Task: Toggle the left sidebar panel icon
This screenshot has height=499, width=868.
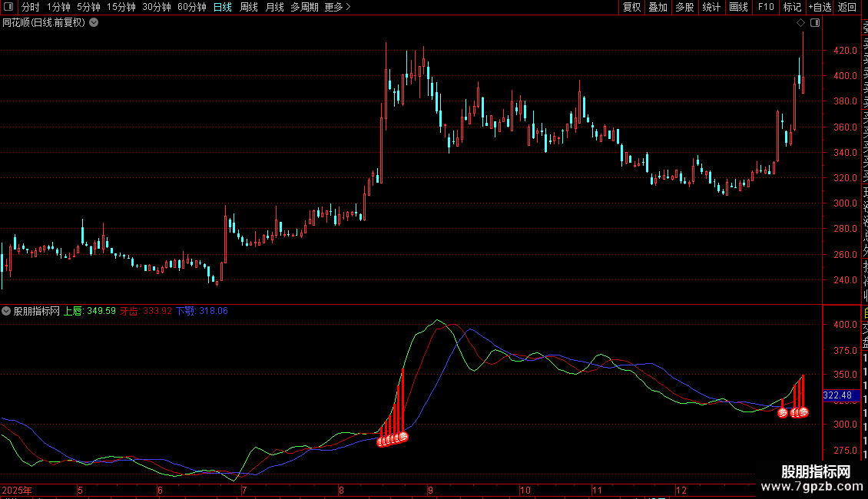Action: pos(8,7)
